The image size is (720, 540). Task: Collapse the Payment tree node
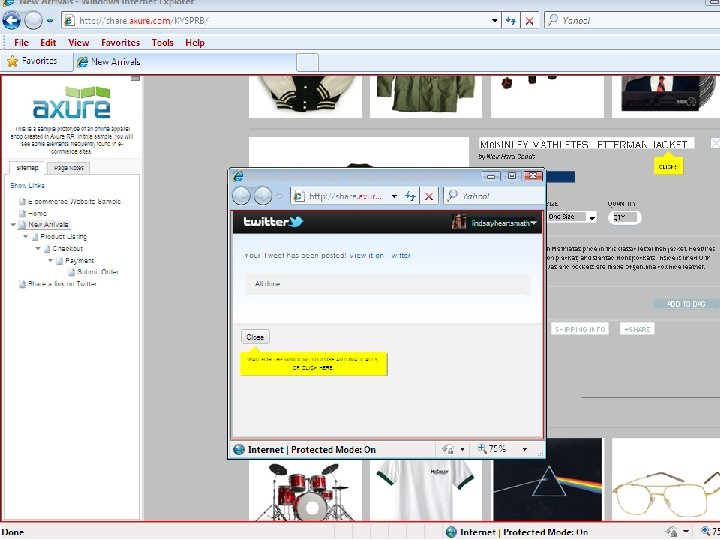51,260
